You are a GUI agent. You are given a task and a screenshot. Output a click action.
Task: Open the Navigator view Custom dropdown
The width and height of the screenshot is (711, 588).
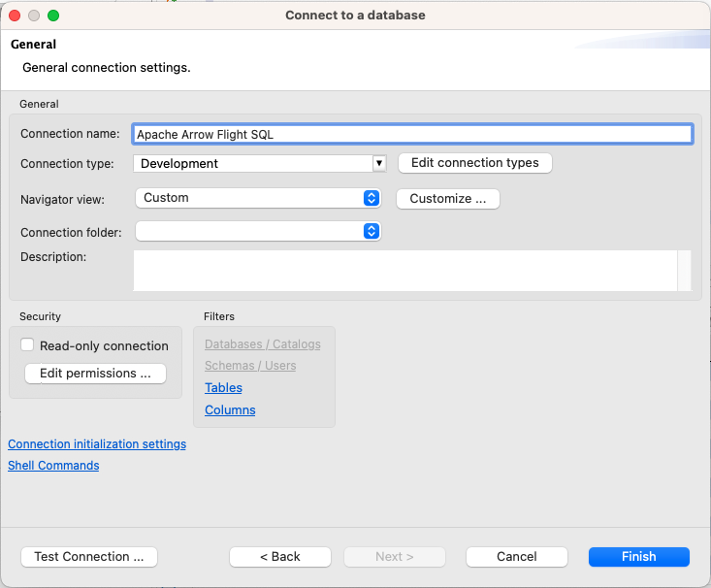[x=258, y=198]
